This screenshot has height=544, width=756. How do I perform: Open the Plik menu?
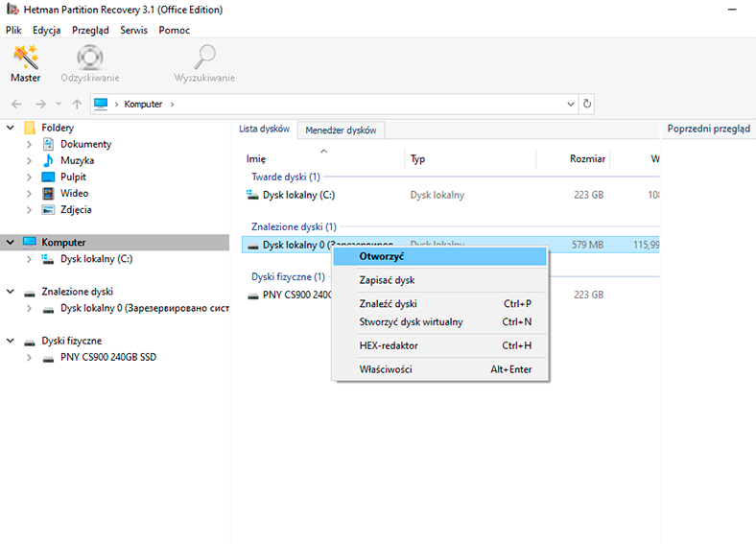13,30
